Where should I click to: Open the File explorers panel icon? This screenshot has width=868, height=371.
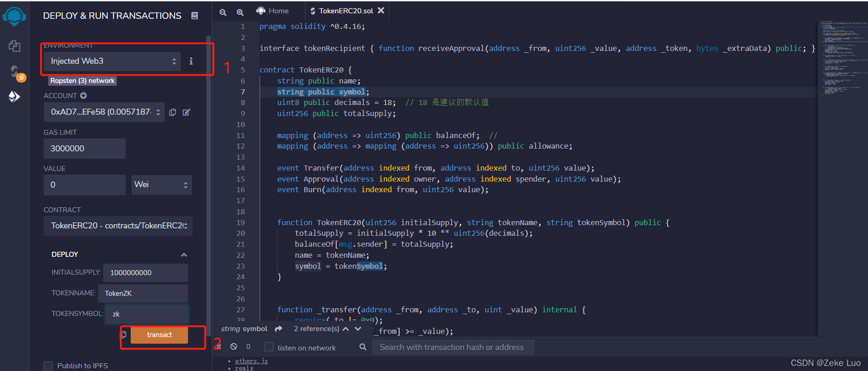click(x=14, y=46)
